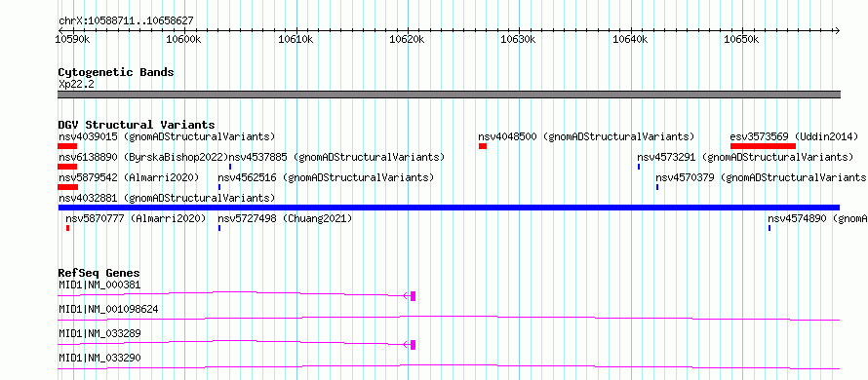Click the 10650k ruler tick label
Screen dimensions: 868x380
[x=742, y=40]
